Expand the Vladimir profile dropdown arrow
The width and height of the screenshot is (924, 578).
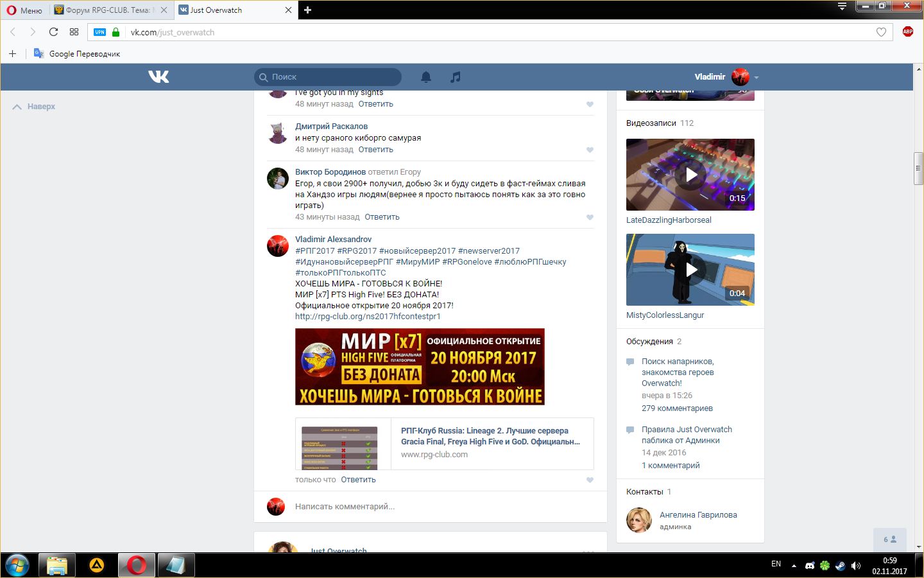(757, 78)
